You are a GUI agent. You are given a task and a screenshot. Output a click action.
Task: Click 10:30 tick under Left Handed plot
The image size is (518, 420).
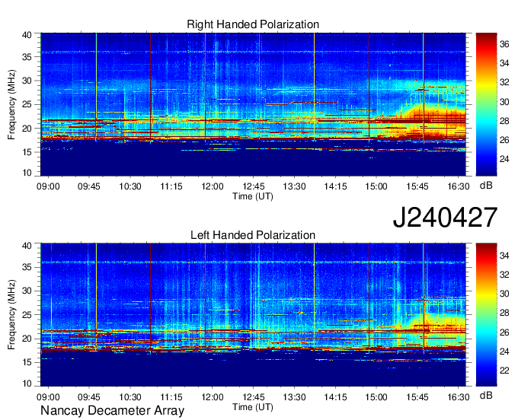click(x=130, y=397)
